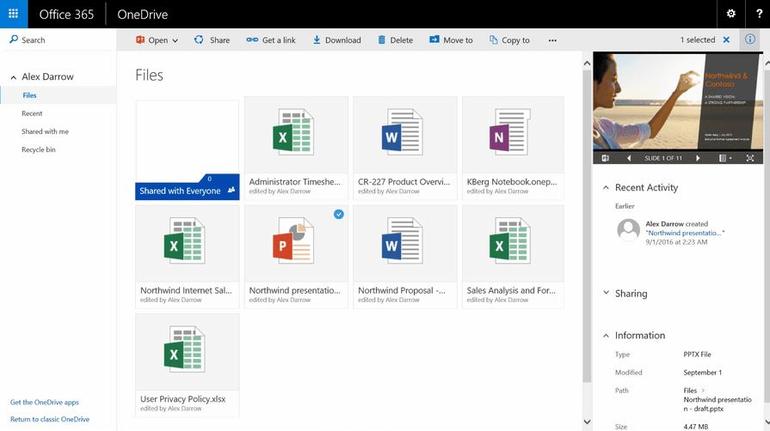
Task: Select Files in the left navigation
Action: (x=58, y=95)
